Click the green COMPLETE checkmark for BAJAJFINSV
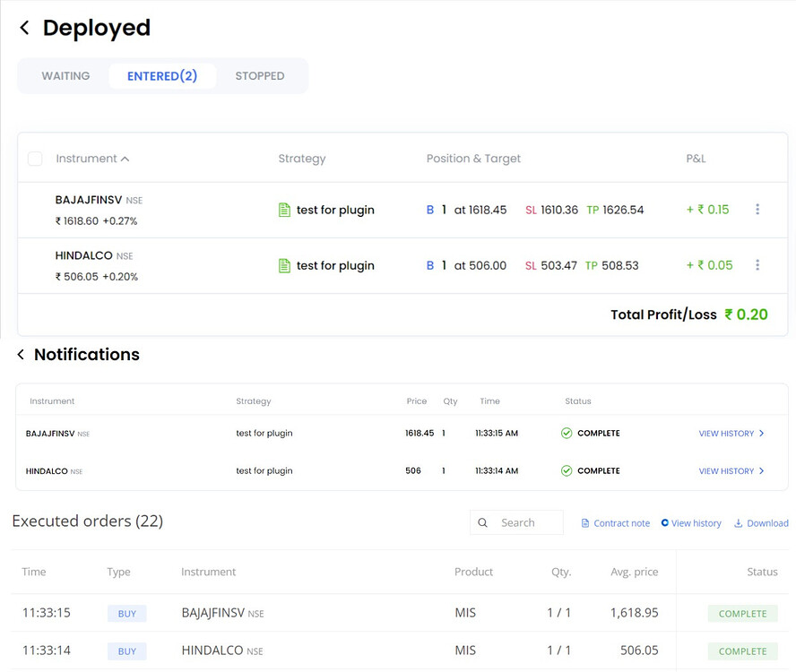Image resolution: width=796 pixels, height=672 pixels. 566,433
